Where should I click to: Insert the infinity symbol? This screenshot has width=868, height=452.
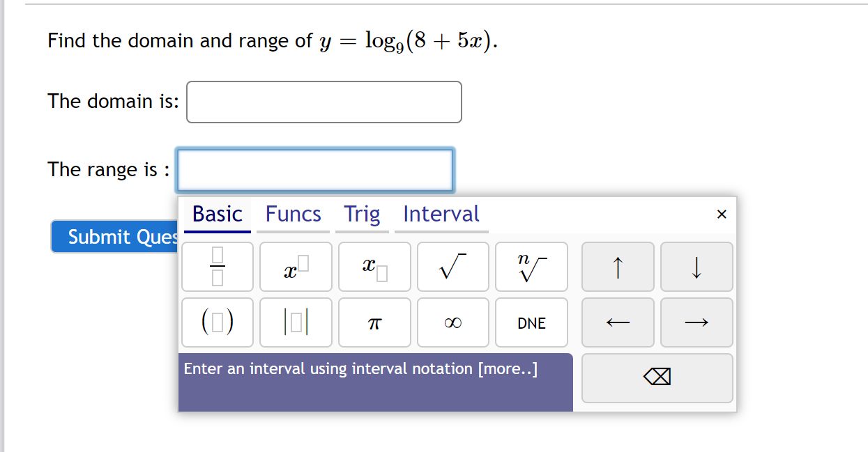click(x=452, y=322)
